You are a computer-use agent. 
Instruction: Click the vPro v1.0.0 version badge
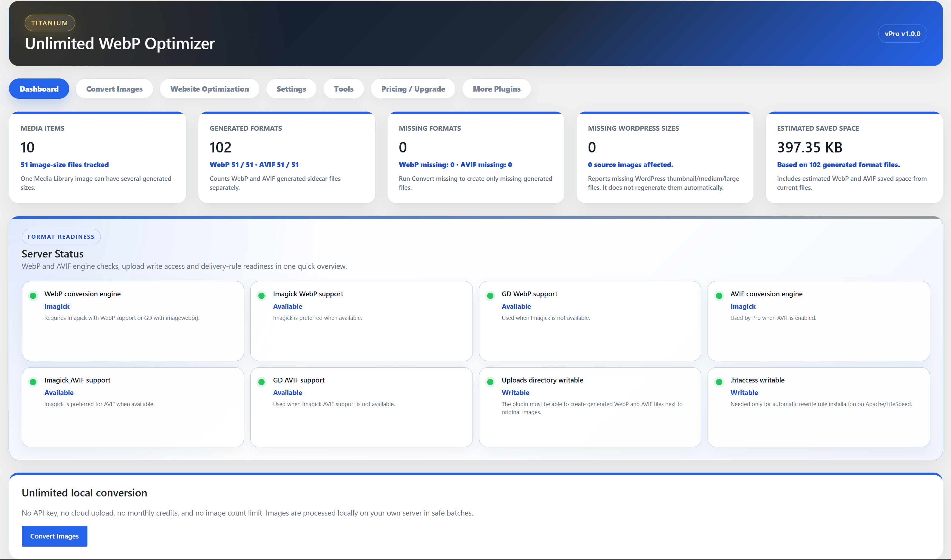click(902, 34)
